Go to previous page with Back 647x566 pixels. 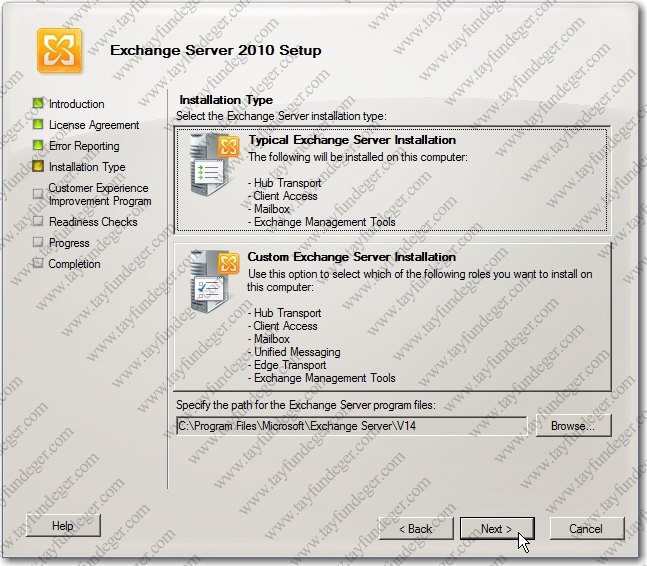tap(416, 528)
